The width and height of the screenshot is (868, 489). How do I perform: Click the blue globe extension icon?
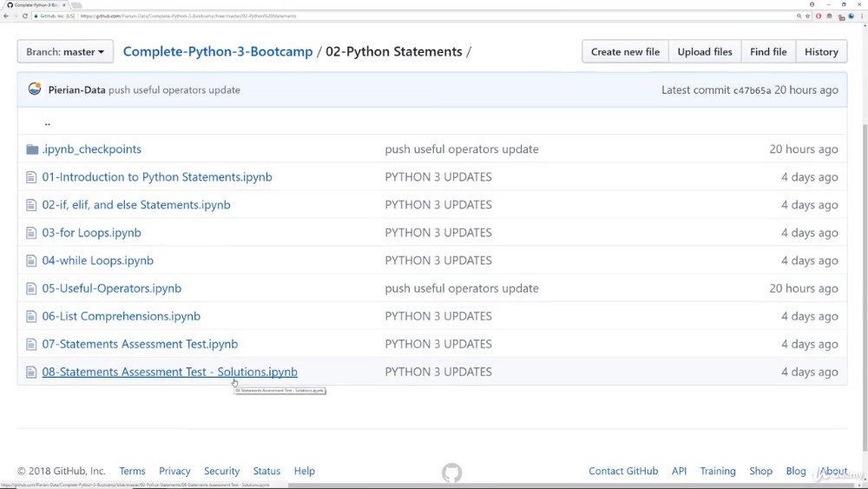[852, 16]
